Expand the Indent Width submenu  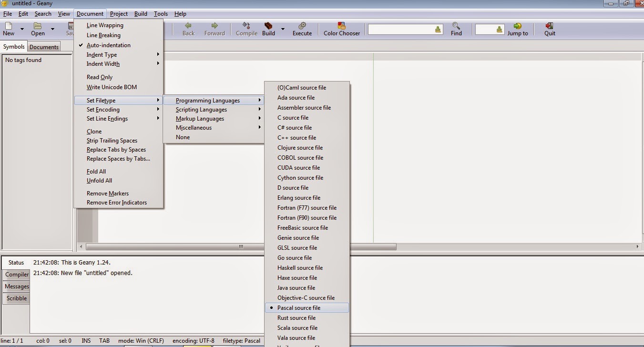(119, 64)
